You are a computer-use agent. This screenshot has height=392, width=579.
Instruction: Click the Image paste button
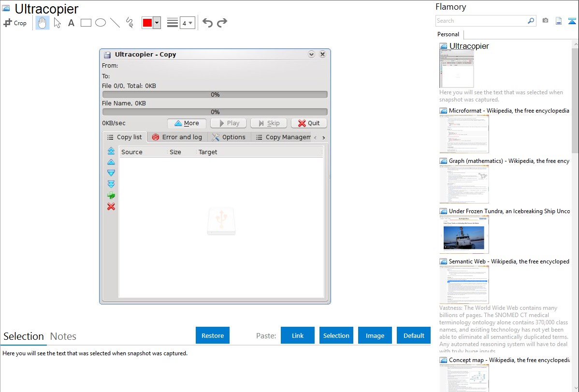(375, 335)
